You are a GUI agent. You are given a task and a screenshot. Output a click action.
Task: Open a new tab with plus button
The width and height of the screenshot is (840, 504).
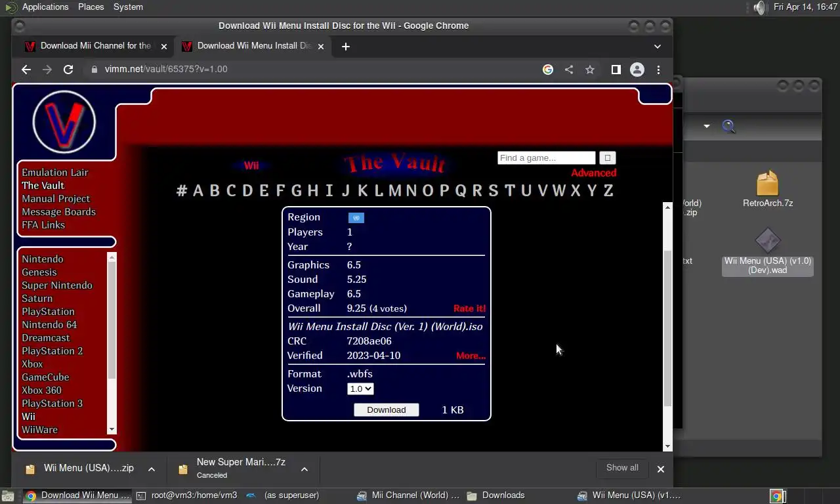click(x=346, y=47)
